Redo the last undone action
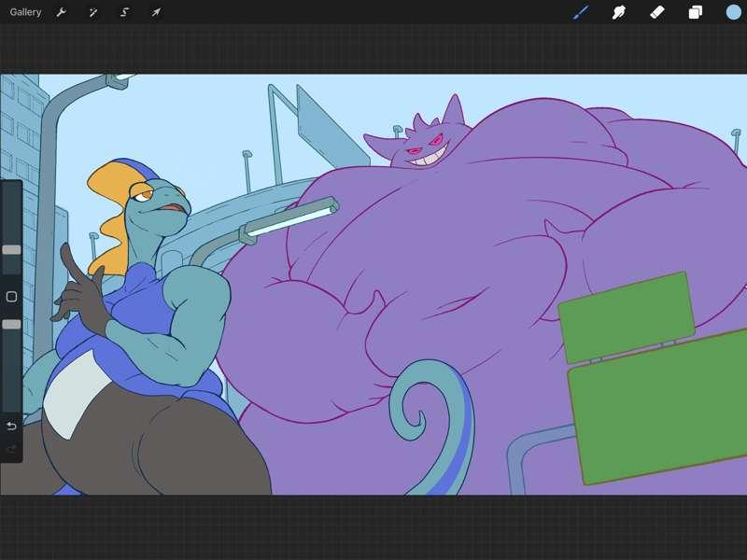Screen dimensions: 747x560 11,449
